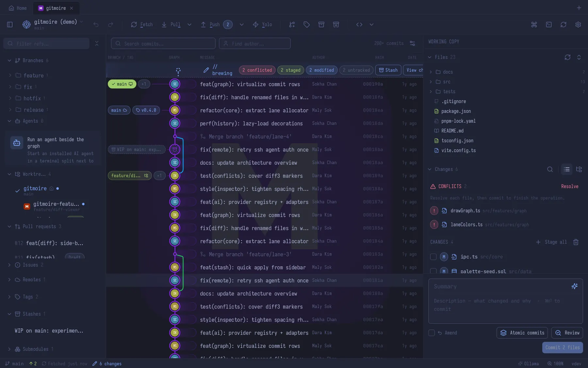Switch changes to tree view
This screenshot has height=368, width=588.
point(579,169)
